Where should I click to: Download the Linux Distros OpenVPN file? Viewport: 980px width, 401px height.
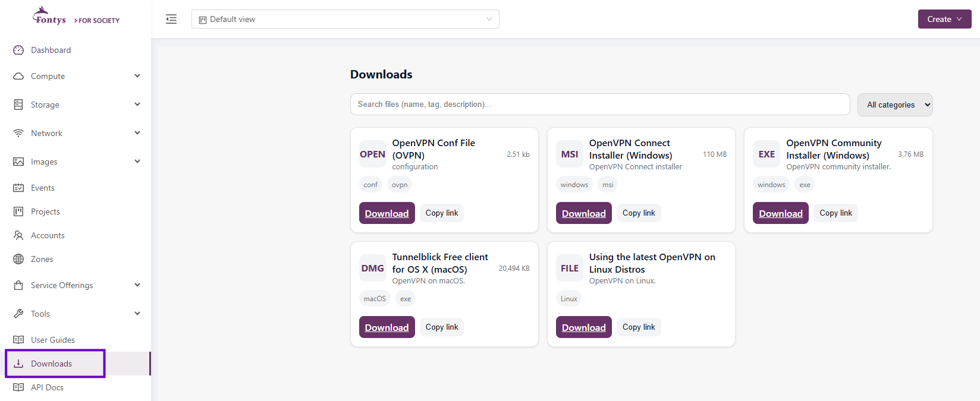coord(584,327)
